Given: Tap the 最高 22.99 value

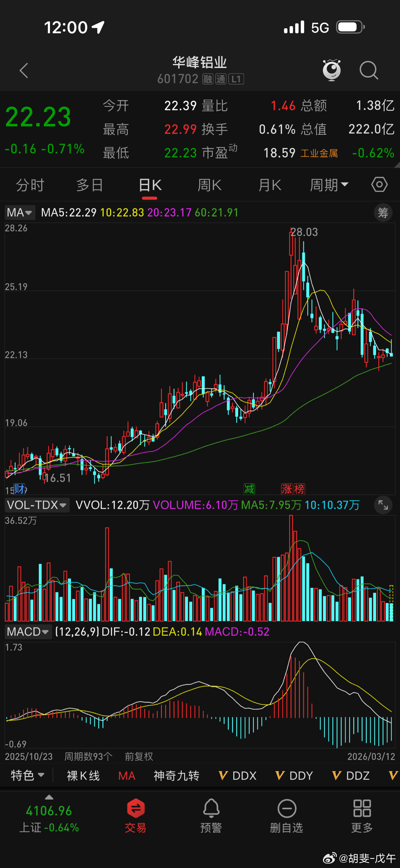Looking at the screenshot, I should [180, 129].
